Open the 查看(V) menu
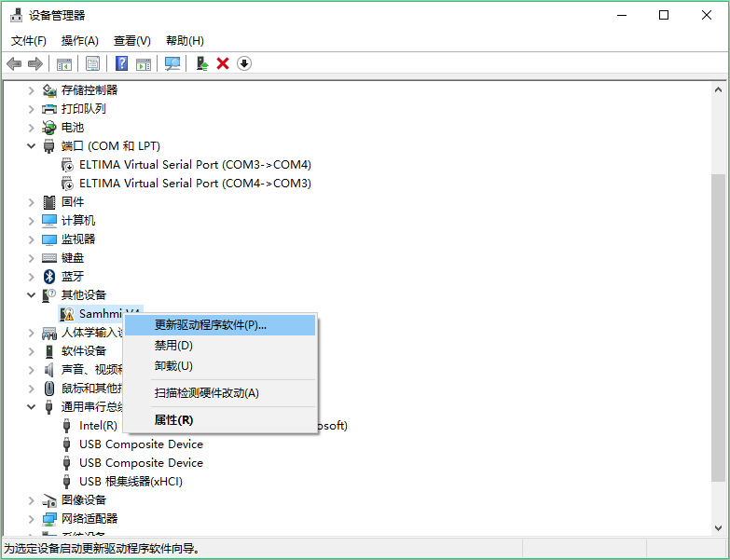Screen dimensions: 730x560 coord(131,41)
